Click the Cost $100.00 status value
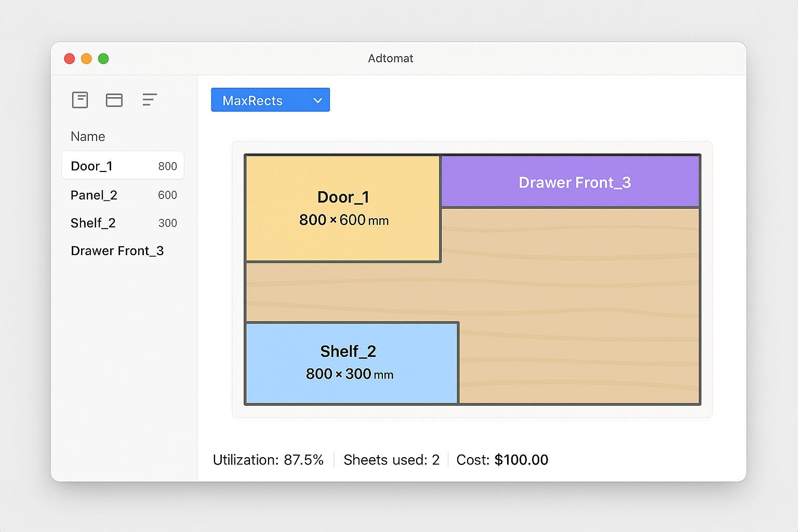Viewport: 798px width, 532px height. click(521, 460)
